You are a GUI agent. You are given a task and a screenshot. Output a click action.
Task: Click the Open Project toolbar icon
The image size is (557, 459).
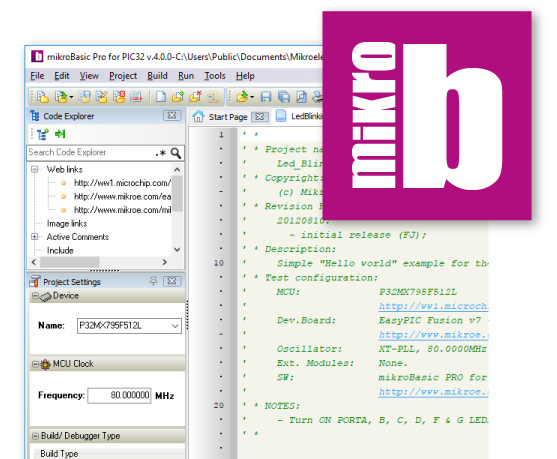pos(61,97)
